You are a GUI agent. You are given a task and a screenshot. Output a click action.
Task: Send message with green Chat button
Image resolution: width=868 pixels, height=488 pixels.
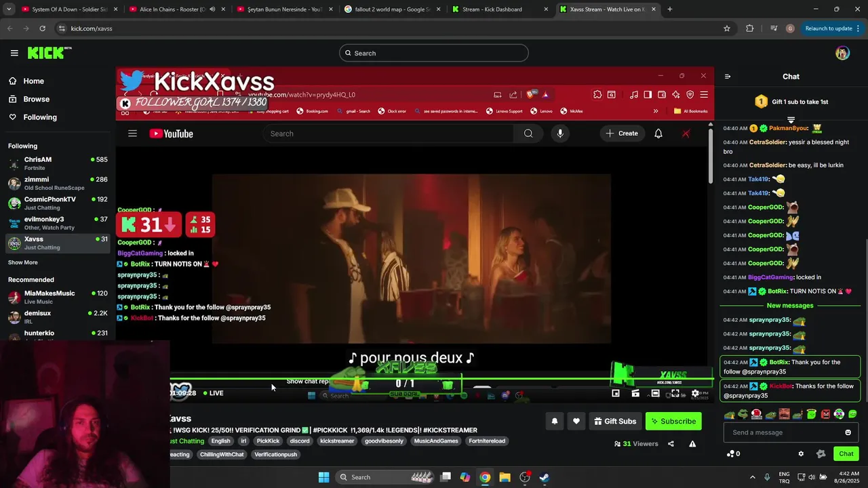(x=846, y=453)
